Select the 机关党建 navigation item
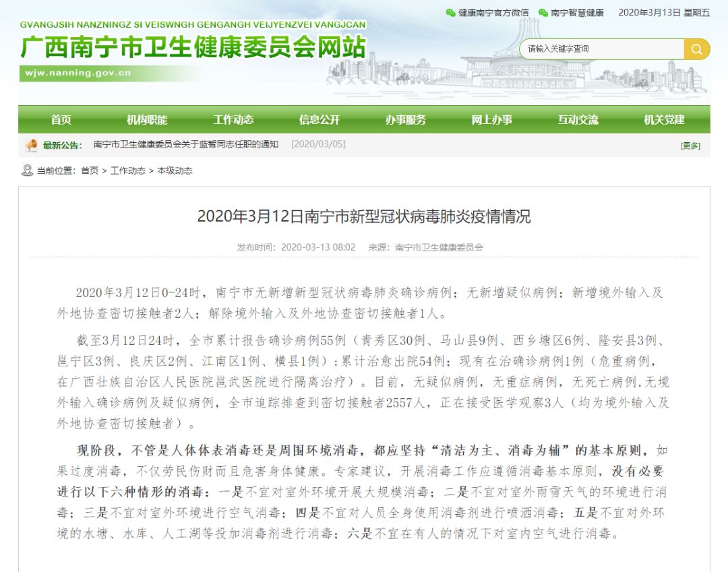The height and width of the screenshot is (572, 728). [x=664, y=120]
